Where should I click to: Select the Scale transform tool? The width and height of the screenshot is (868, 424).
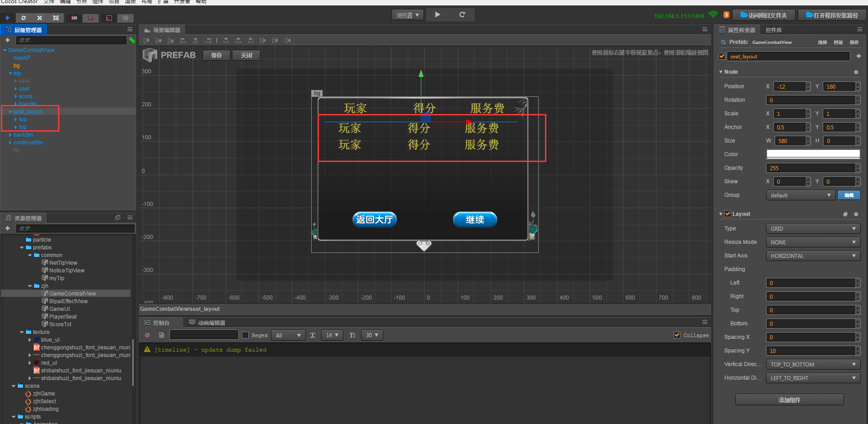pyautogui.click(x=40, y=18)
